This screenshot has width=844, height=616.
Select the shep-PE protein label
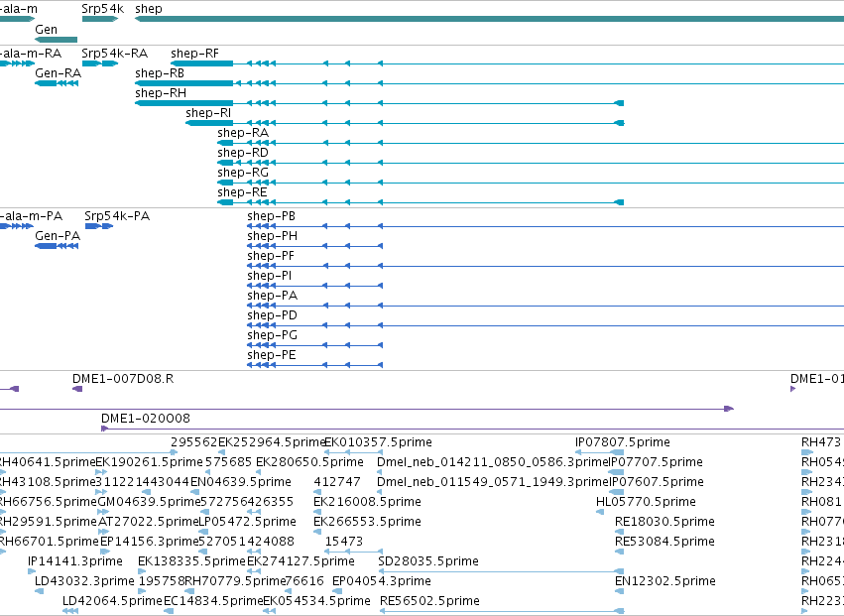[272, 355]
